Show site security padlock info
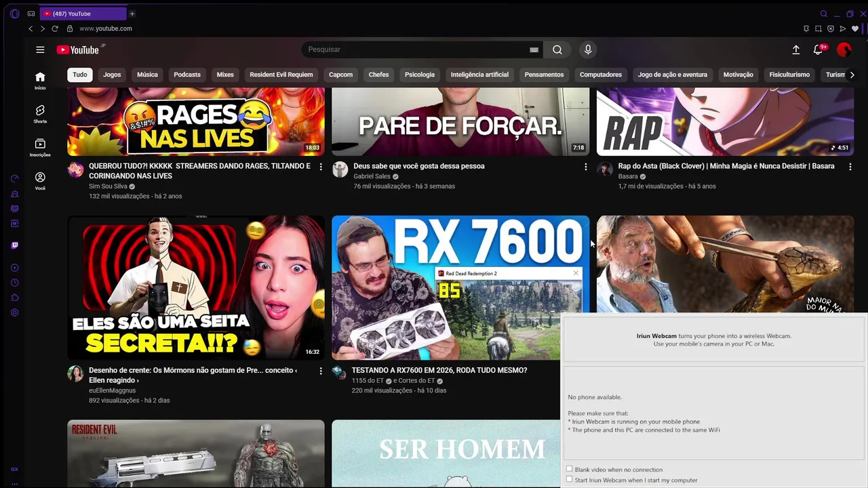The width and height of the screenshot is (868, 488). pyautogui.click(x=69, y=28)
